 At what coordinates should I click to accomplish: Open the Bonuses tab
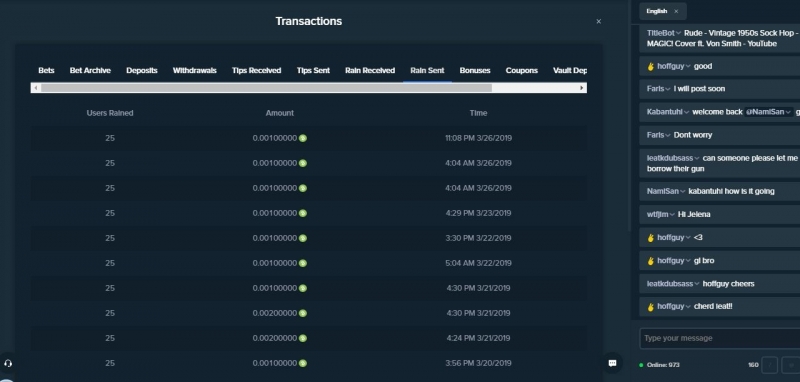(475, 70)
